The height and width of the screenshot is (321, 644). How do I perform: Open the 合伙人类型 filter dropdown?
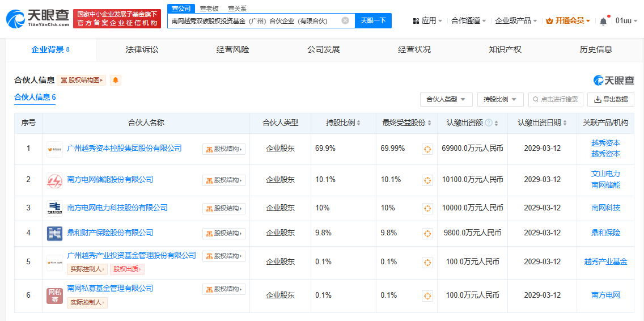(x=446, y=99)
